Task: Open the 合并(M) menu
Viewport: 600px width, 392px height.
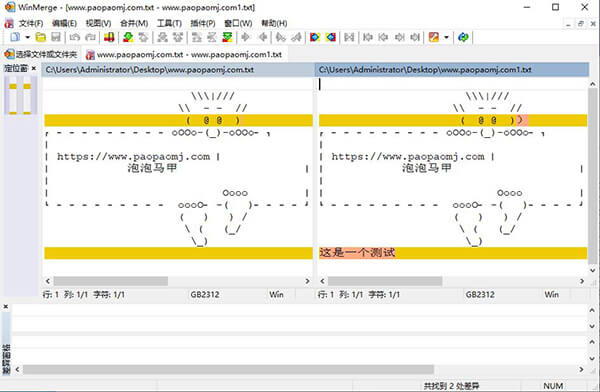Action: click(134, 23)
